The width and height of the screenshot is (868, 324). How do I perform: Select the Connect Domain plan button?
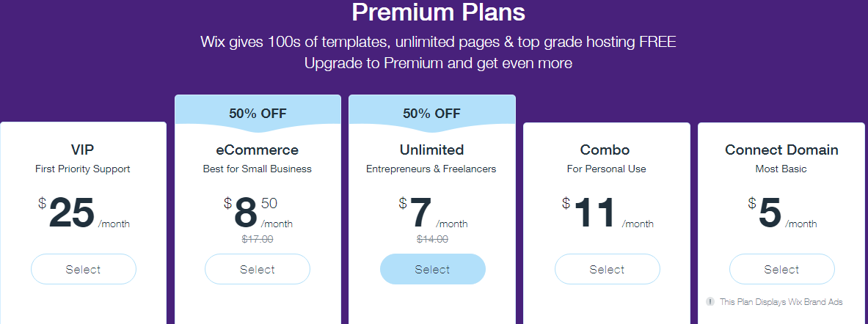(x=781, y=269)
